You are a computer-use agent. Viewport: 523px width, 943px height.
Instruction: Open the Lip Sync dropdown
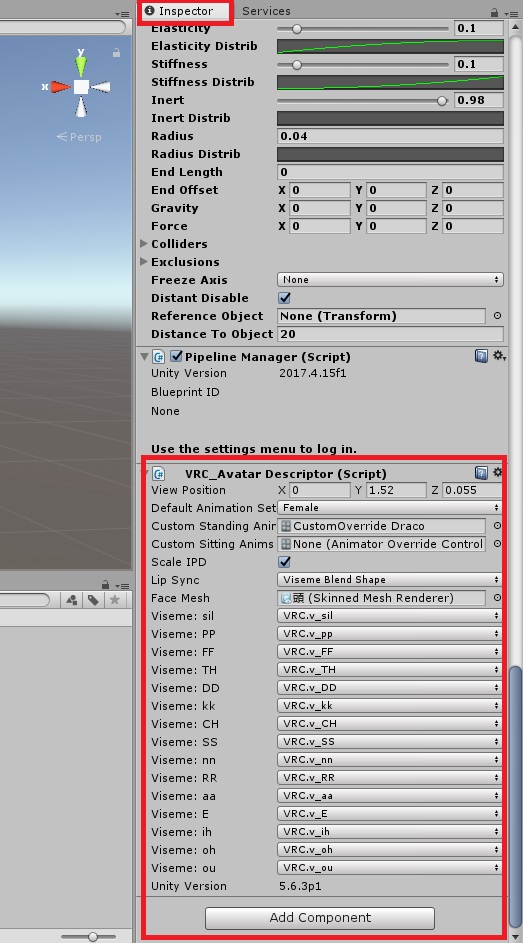point(390,580)
